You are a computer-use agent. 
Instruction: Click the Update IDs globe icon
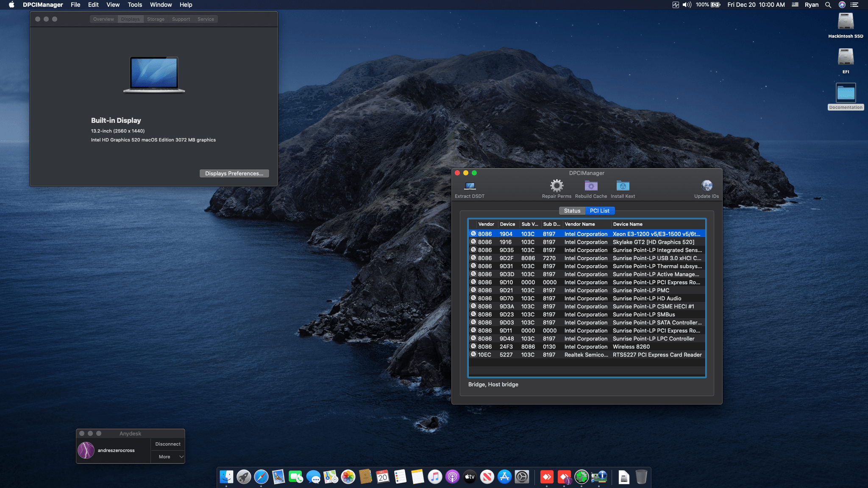[707, 186]
